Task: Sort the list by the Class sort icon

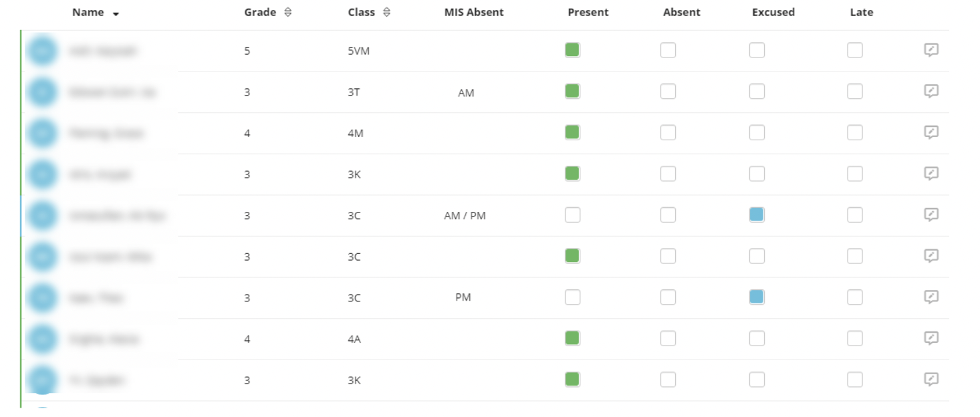Action: pos(386,12)
